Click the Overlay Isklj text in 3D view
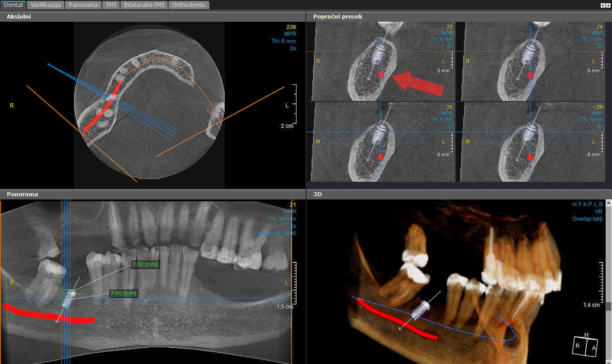This screenshot has height=364, width=612. [x=588, y=219]
